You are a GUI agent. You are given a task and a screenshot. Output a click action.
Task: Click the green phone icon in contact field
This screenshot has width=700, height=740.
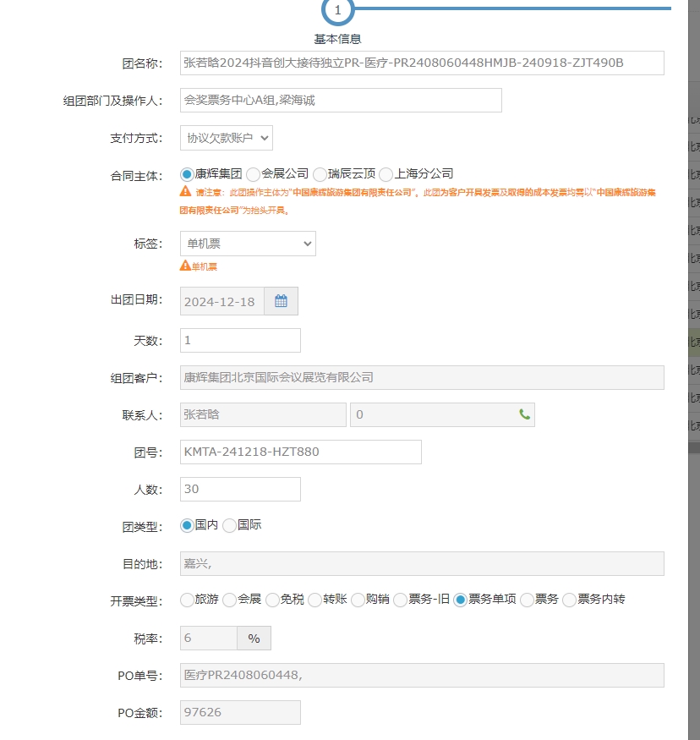[524, 414]
